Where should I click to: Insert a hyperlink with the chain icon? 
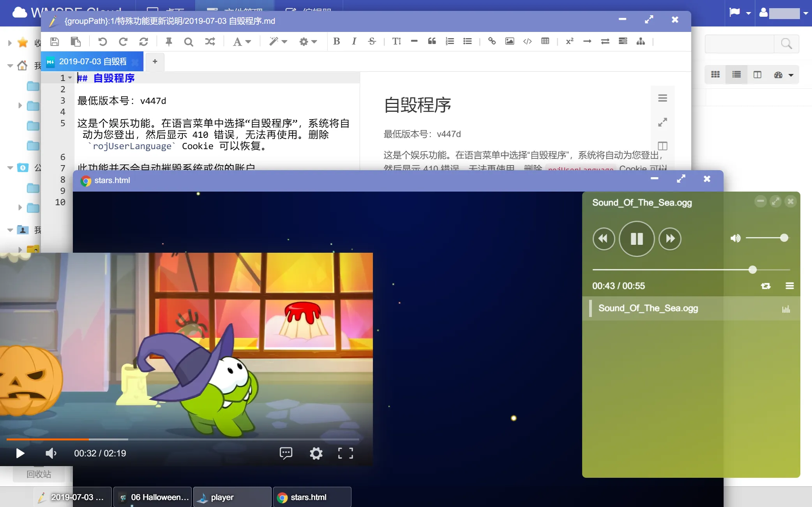point(492,41)
